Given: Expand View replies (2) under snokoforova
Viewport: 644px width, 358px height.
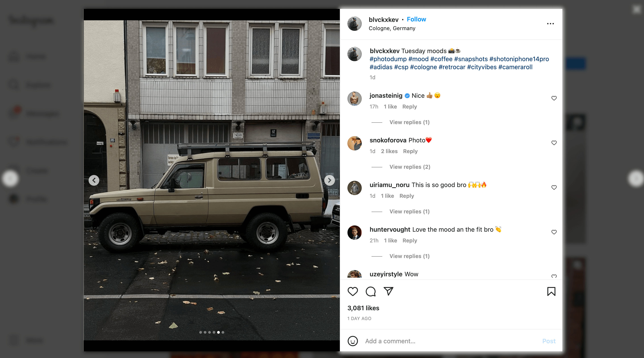Looking at the screenshot, I should point(409,167).
